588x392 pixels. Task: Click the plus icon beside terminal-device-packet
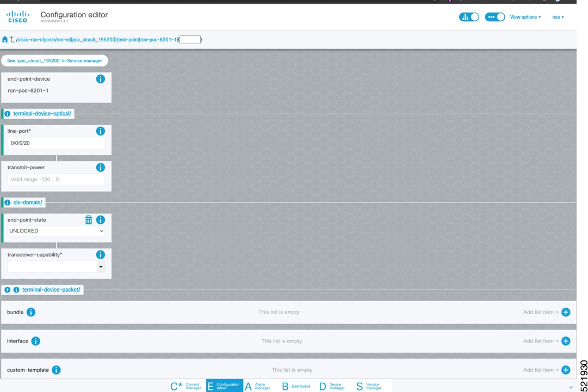pyautogui.click(x=7, y=290)
